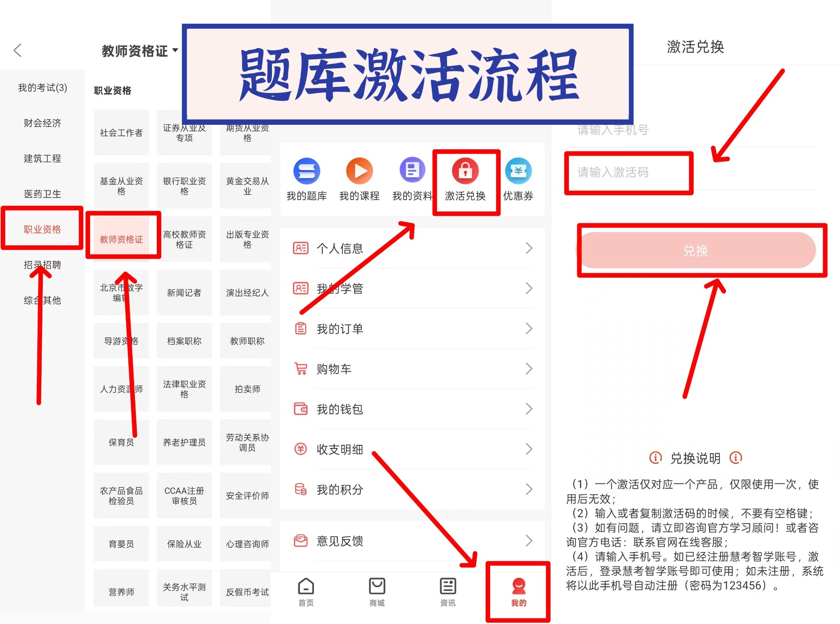Screen dimensions: 840x624
Task: Expand the 我的订单 row chevron
Action: (529, 329)
